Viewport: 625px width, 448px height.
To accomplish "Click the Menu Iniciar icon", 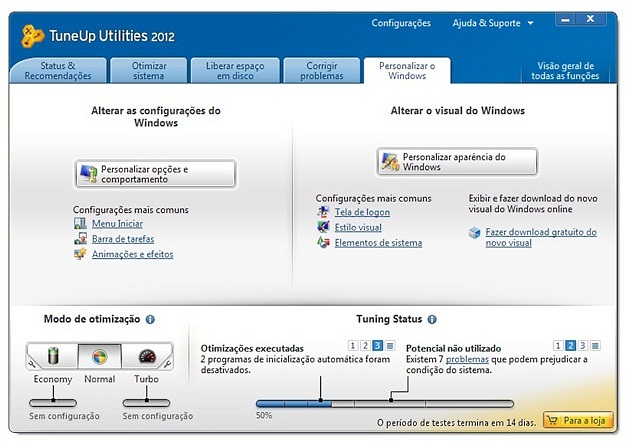I will (80, 223).
